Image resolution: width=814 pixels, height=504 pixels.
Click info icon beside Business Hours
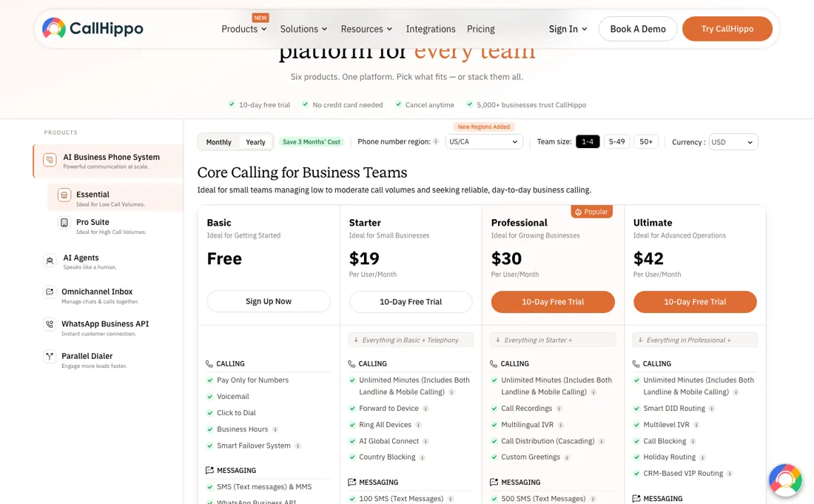point(276,429)
